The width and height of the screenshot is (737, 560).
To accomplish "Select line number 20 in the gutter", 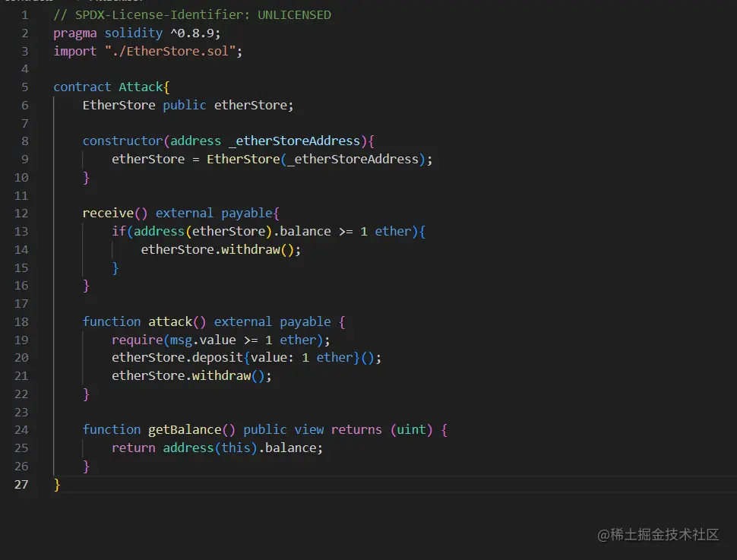I will click(x=21, y=358).
